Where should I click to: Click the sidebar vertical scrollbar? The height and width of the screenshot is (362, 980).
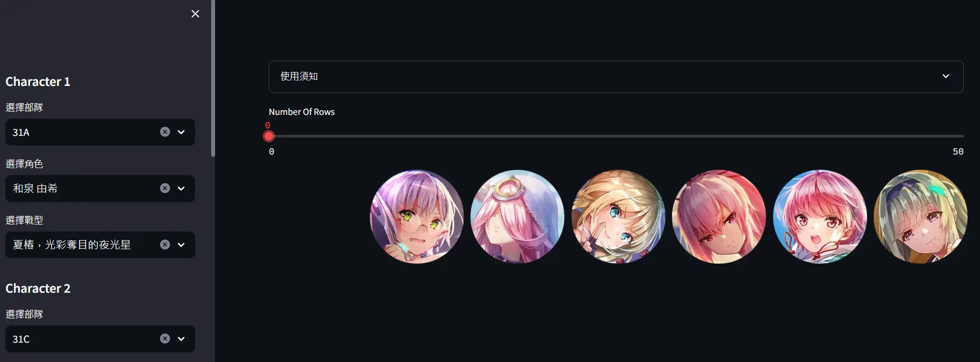[x=213, y=78]
